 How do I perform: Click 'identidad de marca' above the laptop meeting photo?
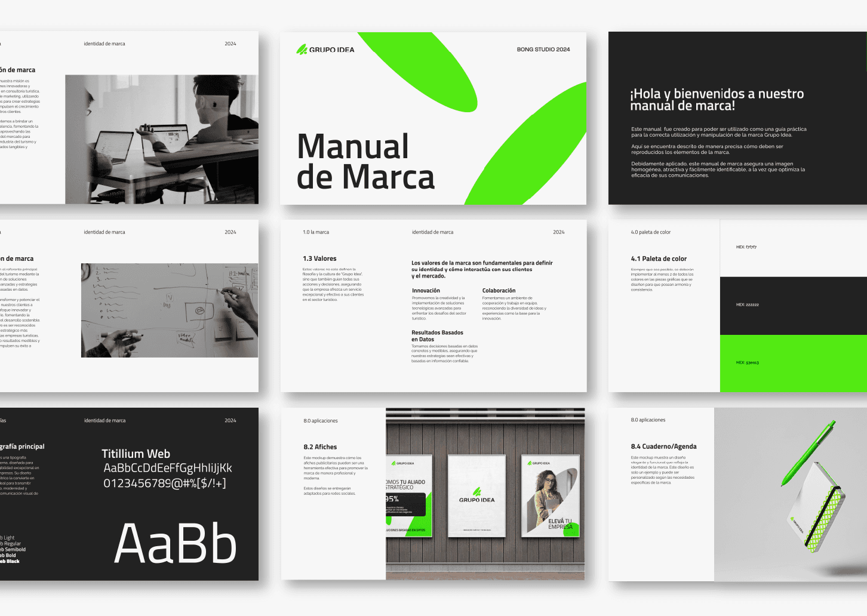(x=104, y=44)
